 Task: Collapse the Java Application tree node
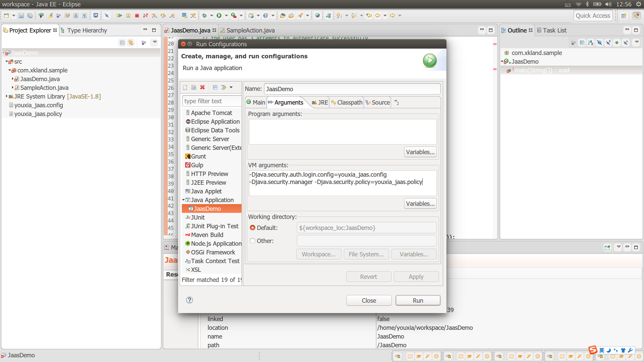183,200
